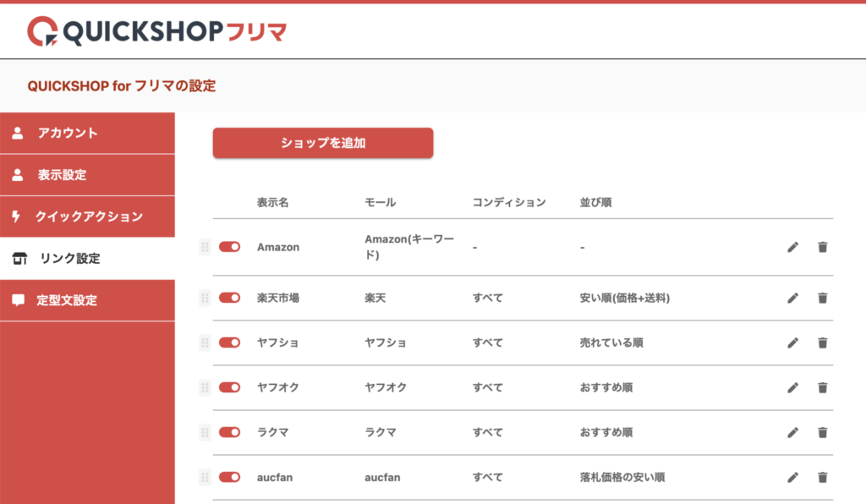
Task: Click the edit pencil icon for Amazon
Action: [x=792, y=247]
